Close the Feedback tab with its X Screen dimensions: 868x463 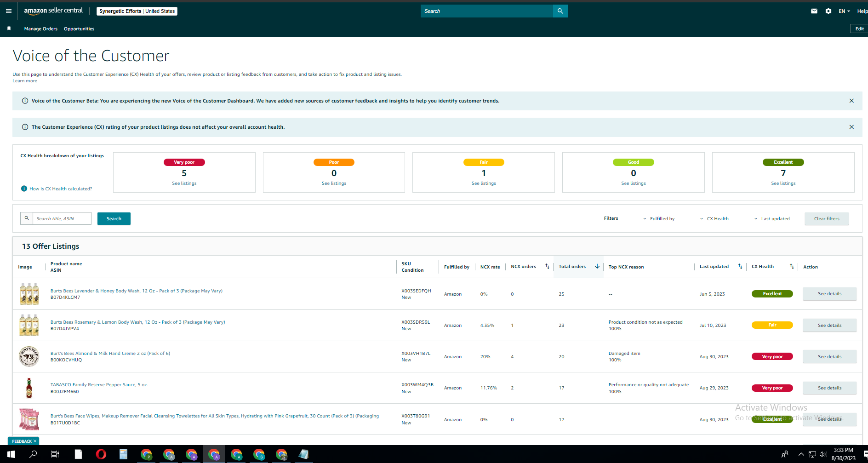(x=35, y=441)
